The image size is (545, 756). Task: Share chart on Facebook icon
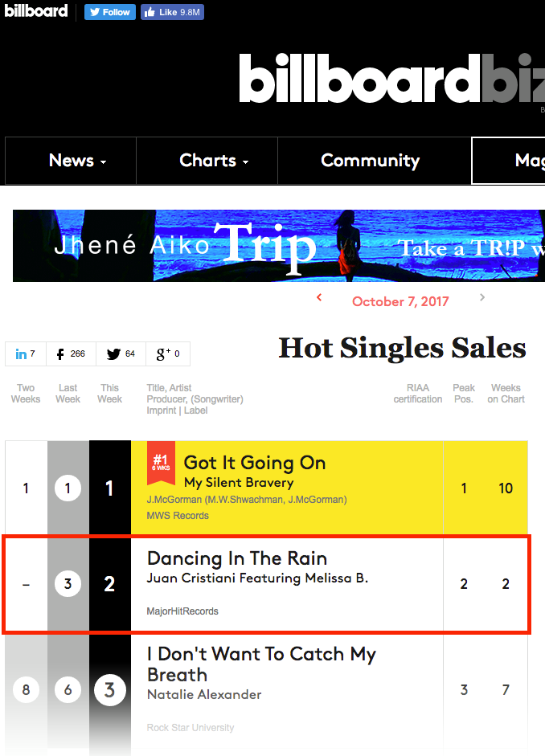point(72,354)
